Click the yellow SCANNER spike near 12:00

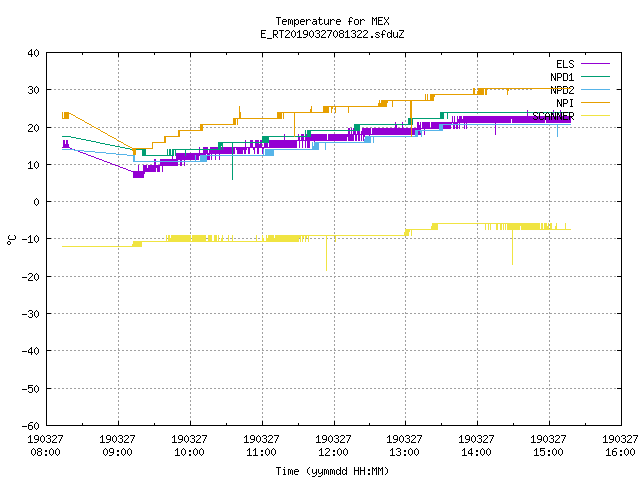326,255
